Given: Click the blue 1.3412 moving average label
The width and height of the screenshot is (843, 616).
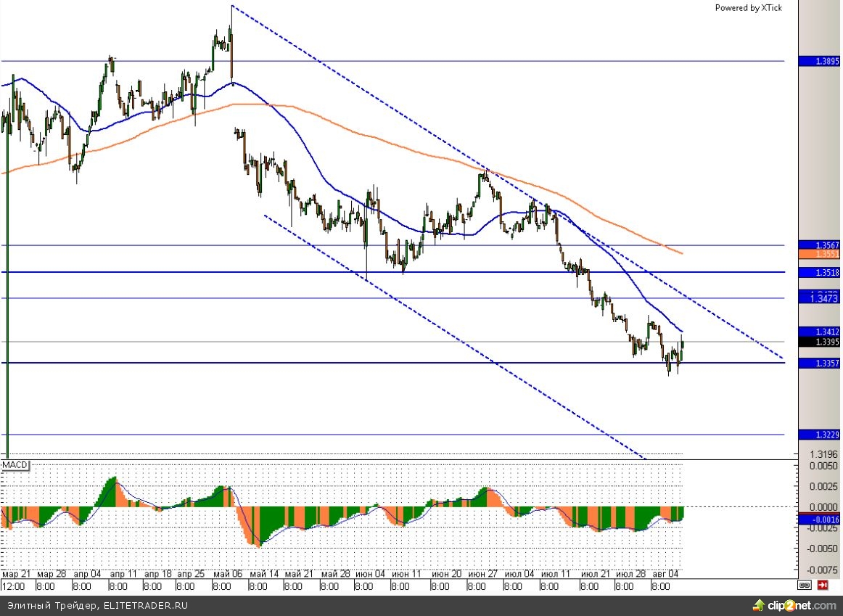Looking at the screenshot, I should coord(818,332).
